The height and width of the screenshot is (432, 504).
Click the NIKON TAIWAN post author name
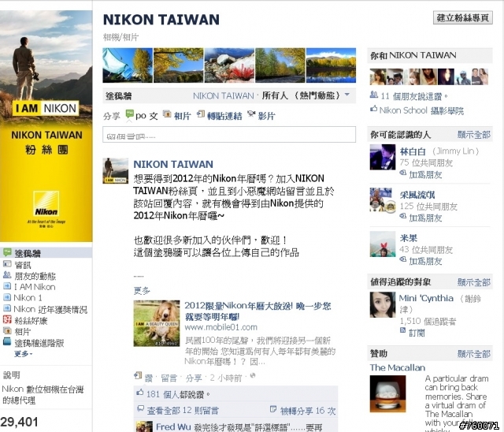click(173, 164)
